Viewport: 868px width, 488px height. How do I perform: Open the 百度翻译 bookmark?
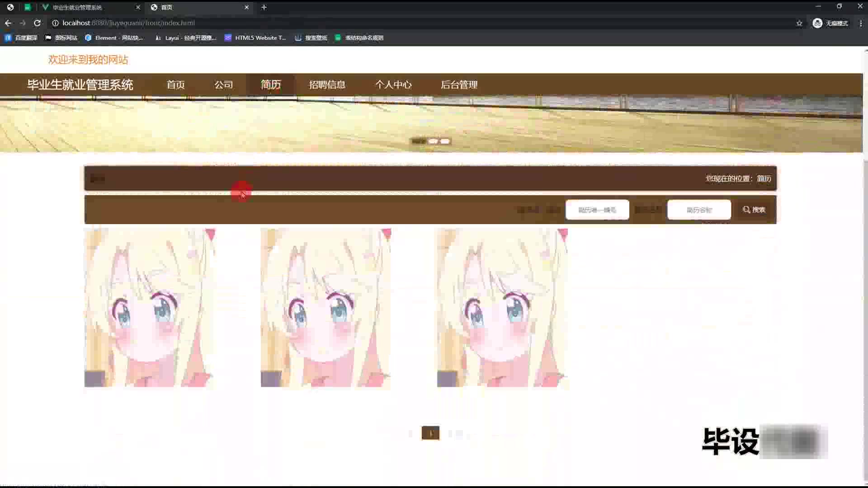(21, 38)
